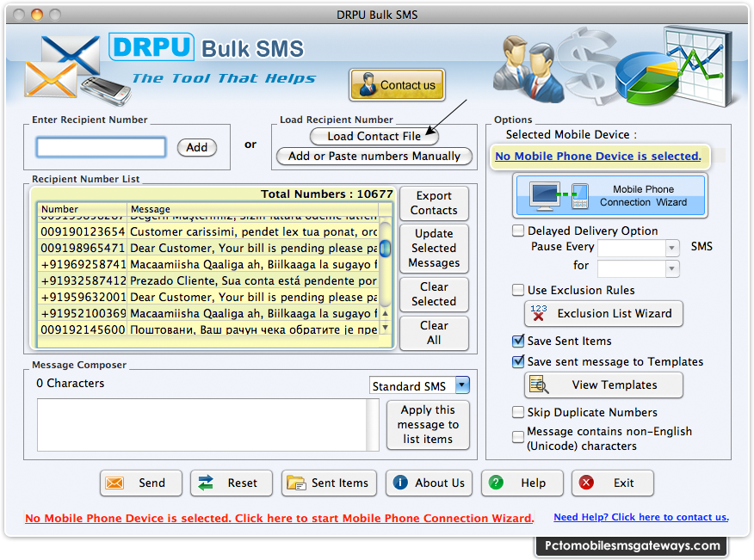Image resolution: width=754 pixels, height=560 pixels.
Task: Click the pie chart graphic in header
Action: pyautogui.click(x=648, y=79)
